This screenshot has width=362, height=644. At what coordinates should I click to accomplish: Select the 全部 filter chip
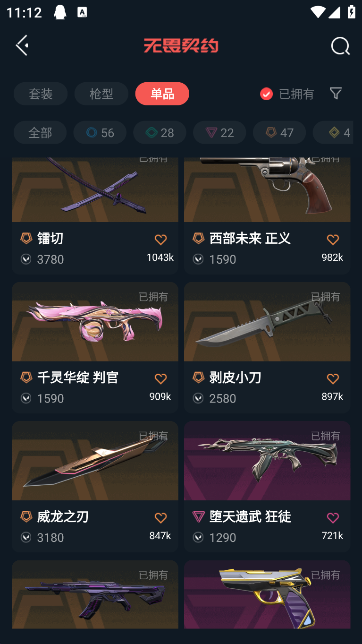pos(40,132)
